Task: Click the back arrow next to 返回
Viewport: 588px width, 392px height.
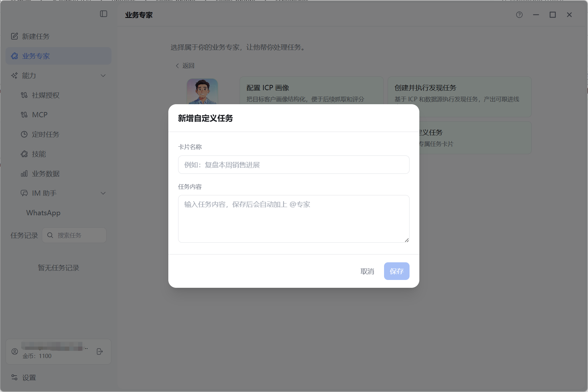Action: click(x=177, y=66)
